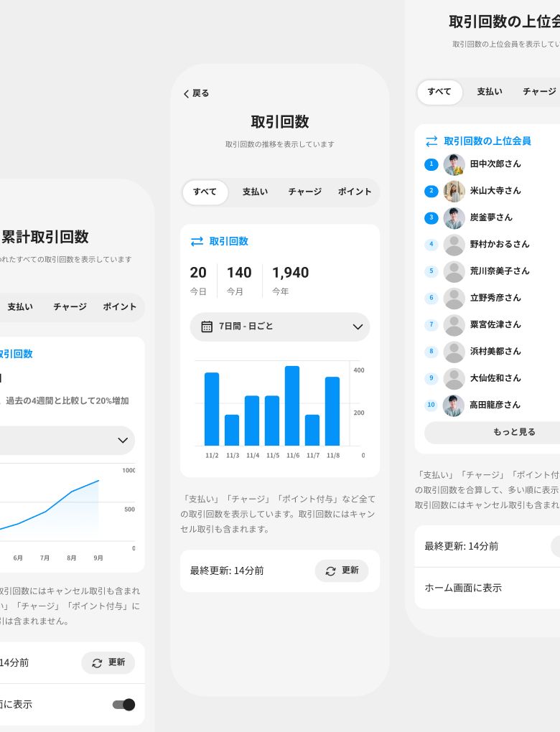The image size is (560, 732).
Task: Select ポイント tab in center screen
Action: pos(355,192)
